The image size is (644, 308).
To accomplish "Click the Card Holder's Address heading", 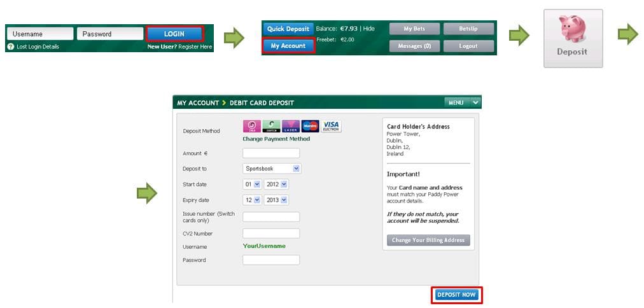I will point(418,127).
